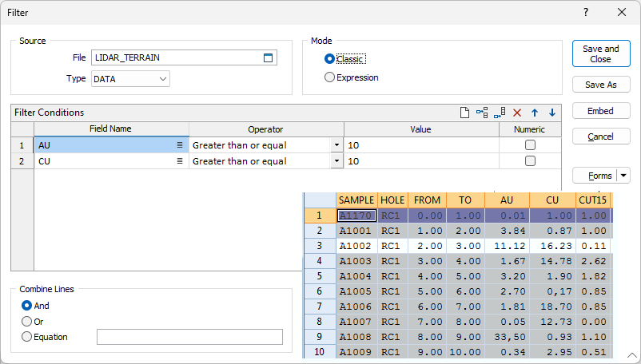Image resolution: width=641 pixels, height=364 pixels.
Task: Click the help question mark in title bar
Action: 586,12
